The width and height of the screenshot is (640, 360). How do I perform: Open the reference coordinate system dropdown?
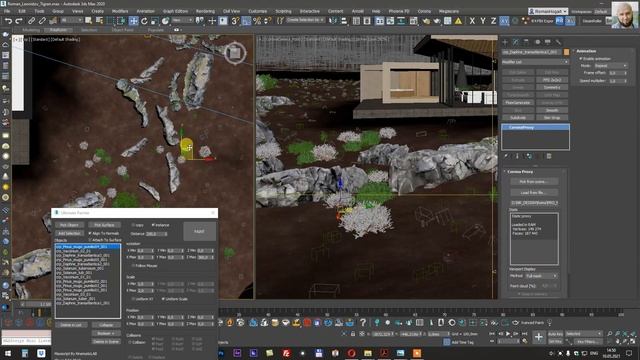point(182,20)
